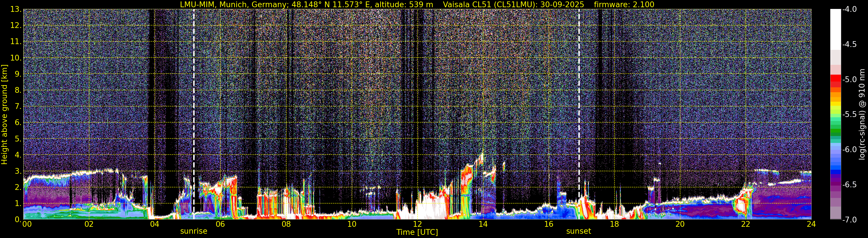The width and height of the screenshot is (868, 238).
Task: Click the '1.' height axis tick label
Action: [x=18, y=203]
